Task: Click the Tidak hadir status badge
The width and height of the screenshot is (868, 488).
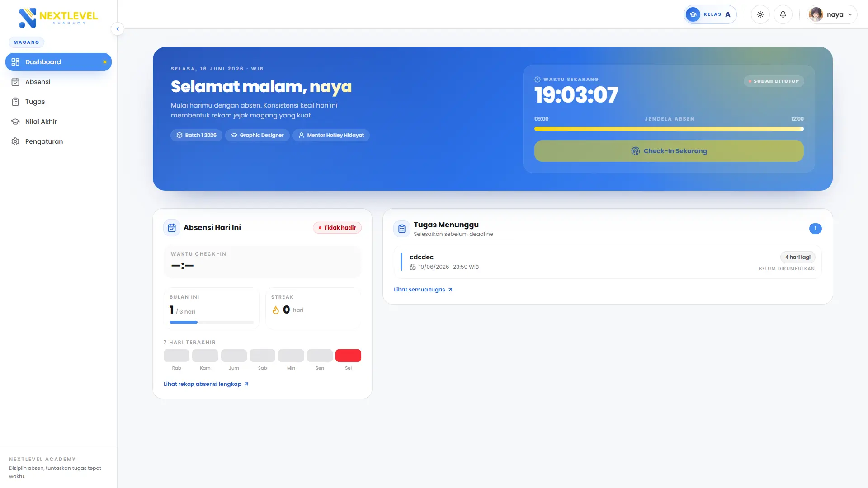Action: (x=337, y=228)
